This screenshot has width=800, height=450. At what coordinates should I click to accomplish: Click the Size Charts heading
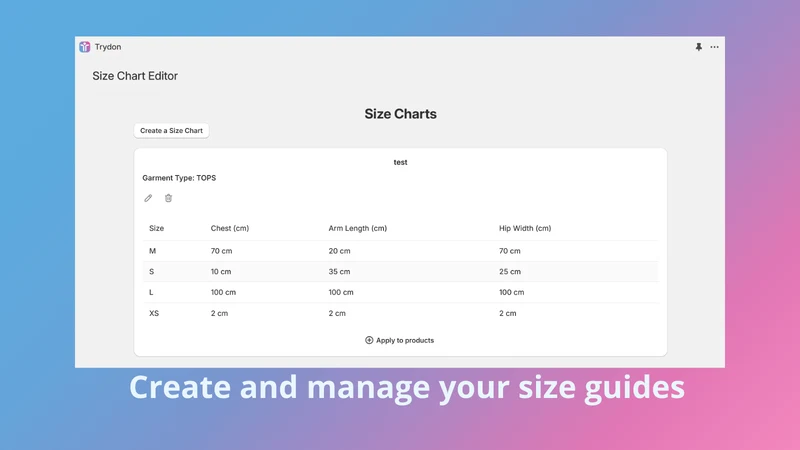click(401, 114)
